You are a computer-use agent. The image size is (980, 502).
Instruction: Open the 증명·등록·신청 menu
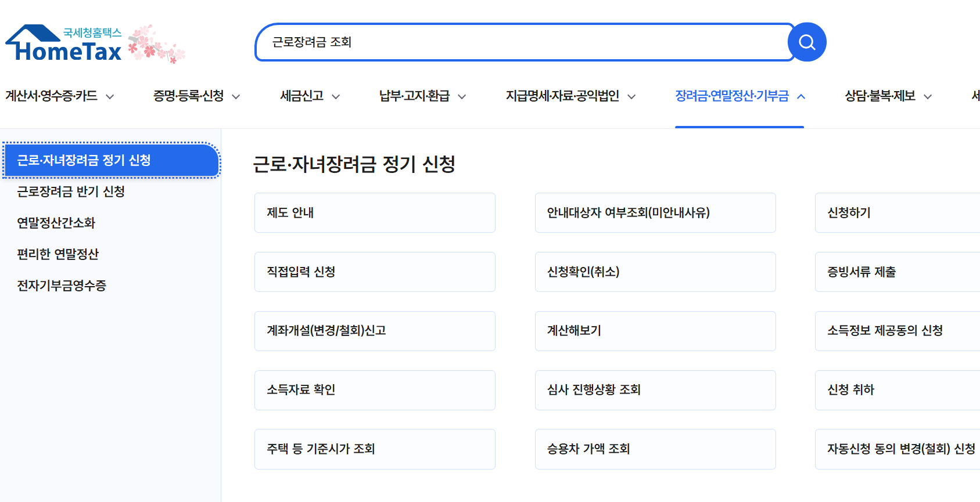point(188,96)
